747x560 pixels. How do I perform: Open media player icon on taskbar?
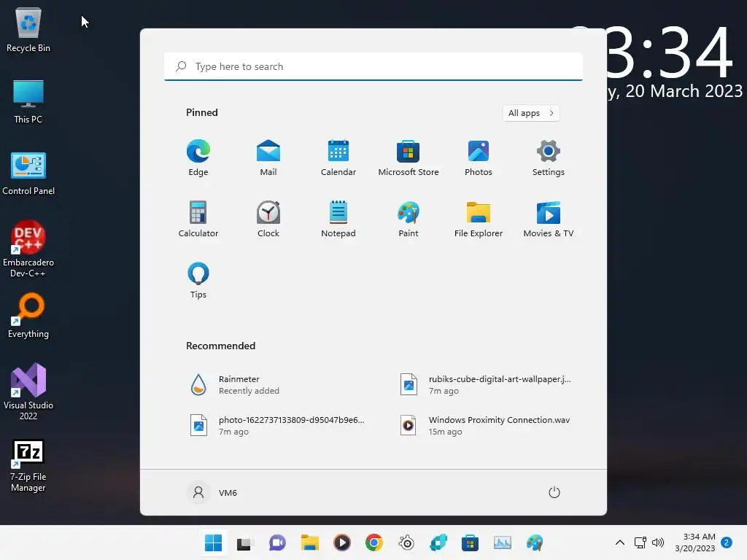342,542
